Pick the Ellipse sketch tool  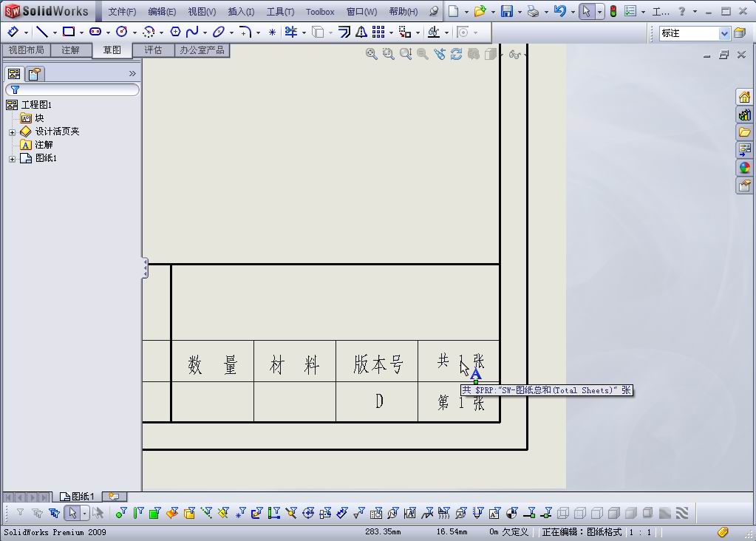click(219, 32)
